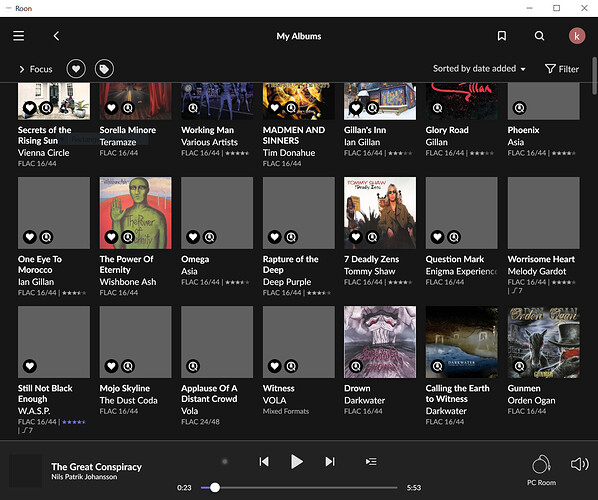
Task: Click the badge icon on The Power Of Eternity
Action: (x=128, y=237)
